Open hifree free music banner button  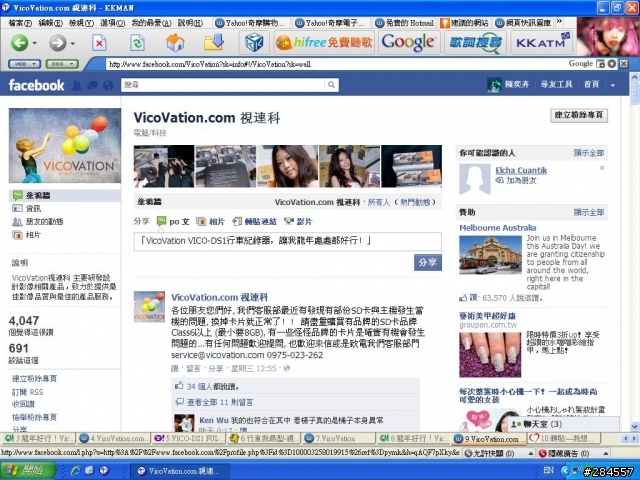(x=324, y=42)
